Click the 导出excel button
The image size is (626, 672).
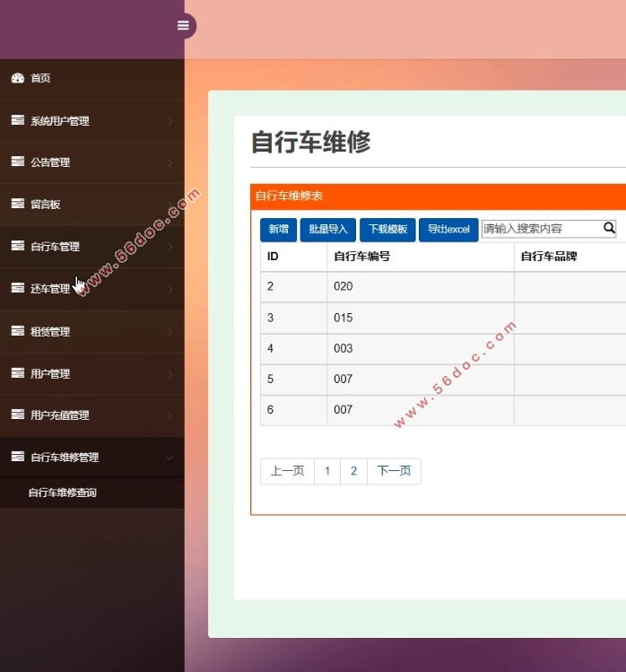[448, 230]
